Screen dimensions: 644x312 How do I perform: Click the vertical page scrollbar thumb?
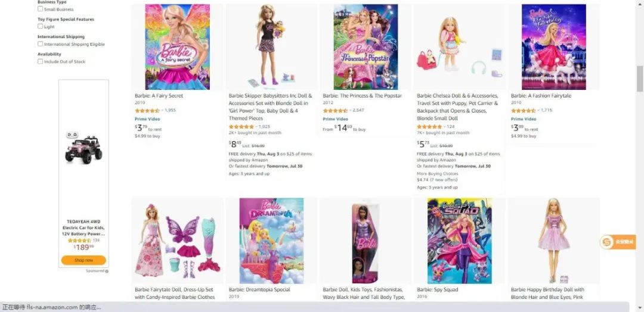639,79
